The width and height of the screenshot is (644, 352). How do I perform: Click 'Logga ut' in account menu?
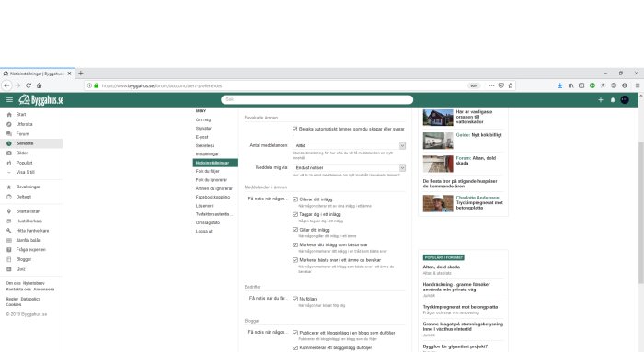point(203,232)
